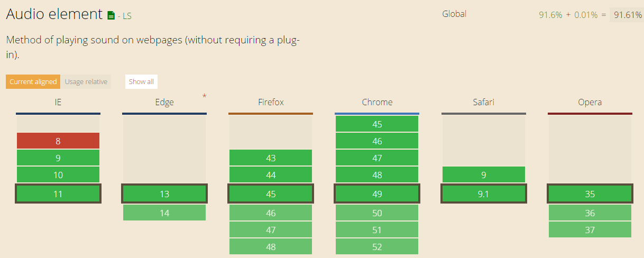
Task: Click the Audio element title
Action: point(54,14)
